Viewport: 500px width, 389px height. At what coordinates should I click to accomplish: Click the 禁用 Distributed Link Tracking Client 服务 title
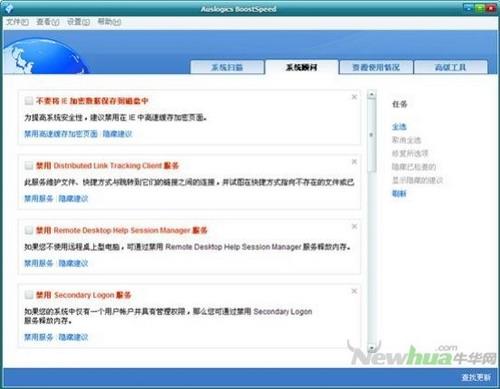[107, 166]
